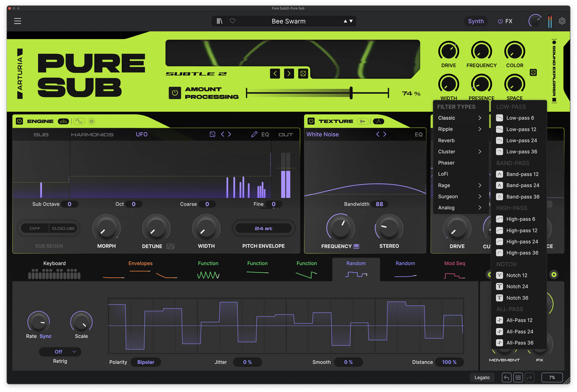The image size is (577, 392).
Task: Click the redo arrow icon
Action: tap(530, 377)
